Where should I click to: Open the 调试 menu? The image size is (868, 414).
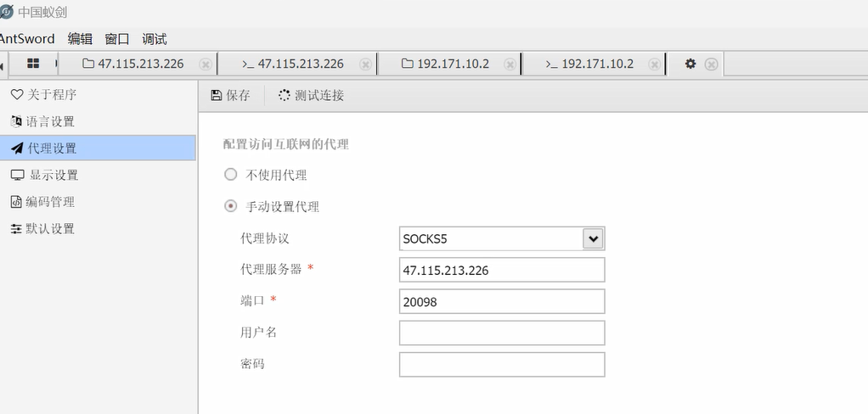155,39
